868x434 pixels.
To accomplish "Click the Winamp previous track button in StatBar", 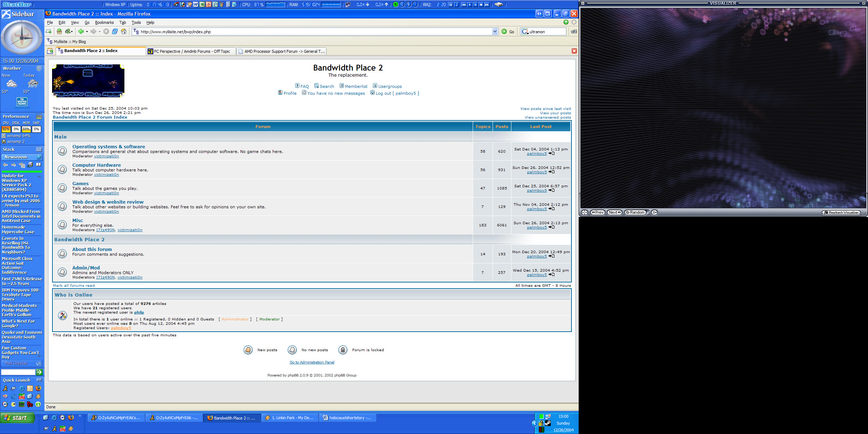I will pos(464,5).
